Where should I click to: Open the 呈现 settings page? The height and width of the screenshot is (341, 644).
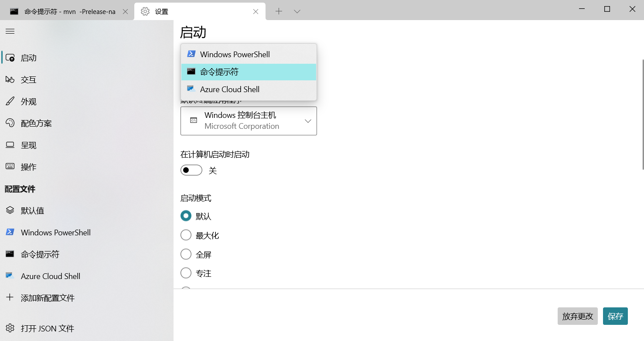pyautogui.click(x=87, y=145)
